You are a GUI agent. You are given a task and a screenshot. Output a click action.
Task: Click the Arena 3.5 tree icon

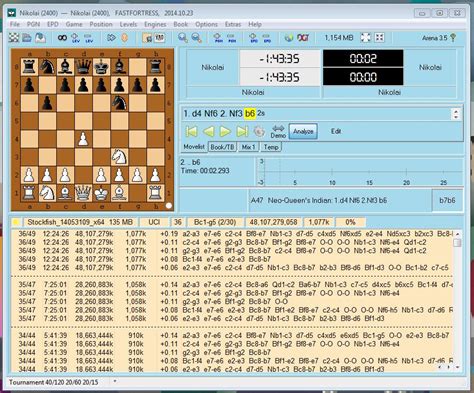453,37
